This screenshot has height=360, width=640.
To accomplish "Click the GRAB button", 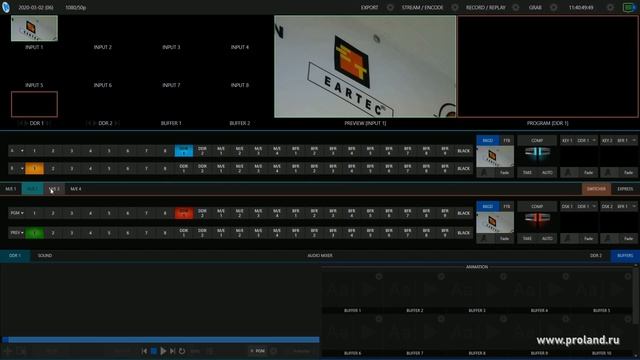I will click(536, 7).
